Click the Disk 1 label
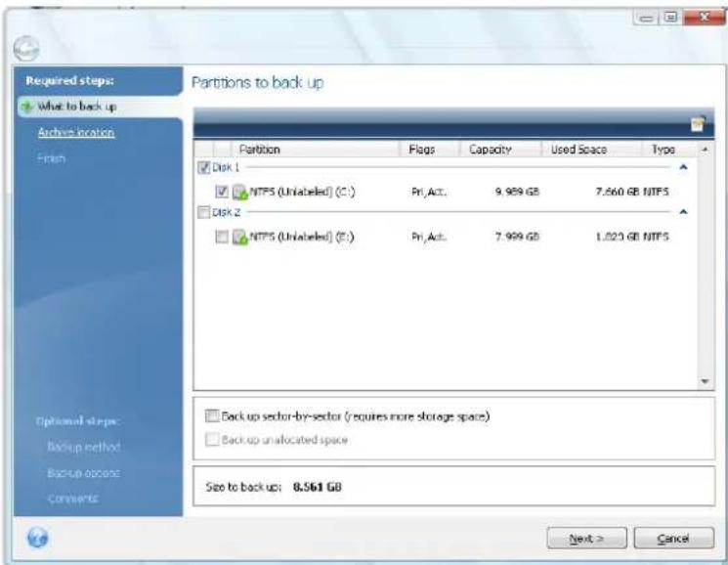 coord(226,167)
